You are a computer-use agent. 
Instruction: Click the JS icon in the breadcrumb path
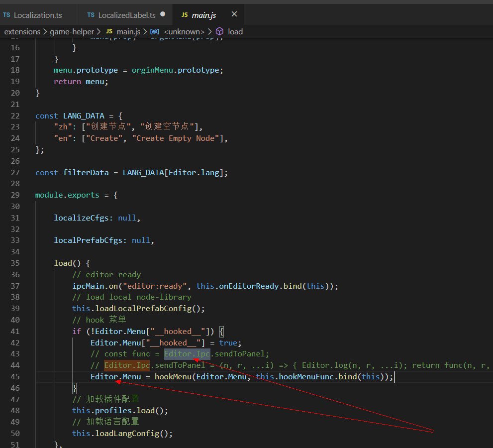coord(109,31)
